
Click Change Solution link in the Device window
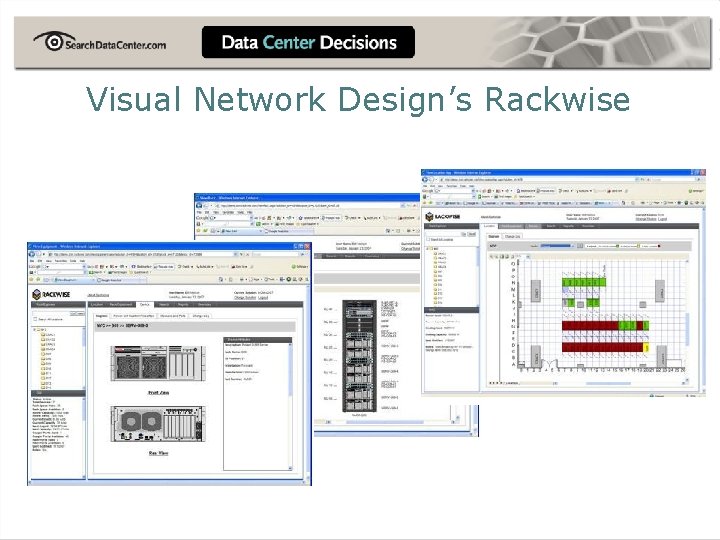click(245, 298)
